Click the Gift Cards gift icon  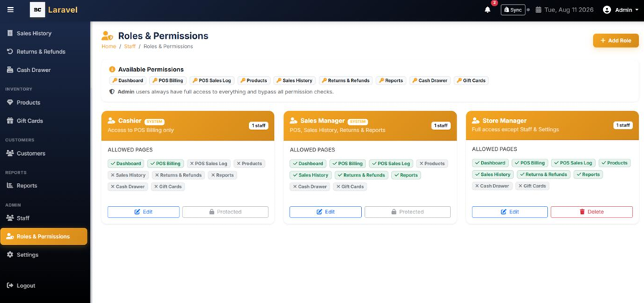click(x=10, y=121)
